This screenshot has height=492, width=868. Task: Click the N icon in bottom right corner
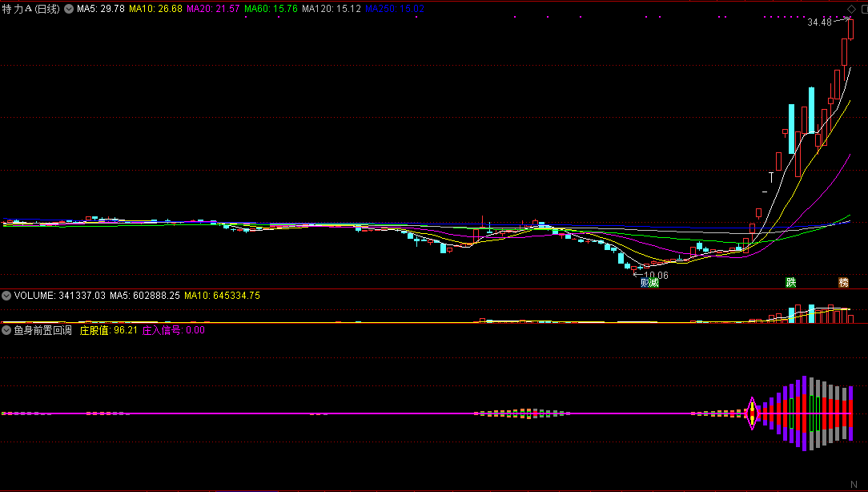(854, 485)
